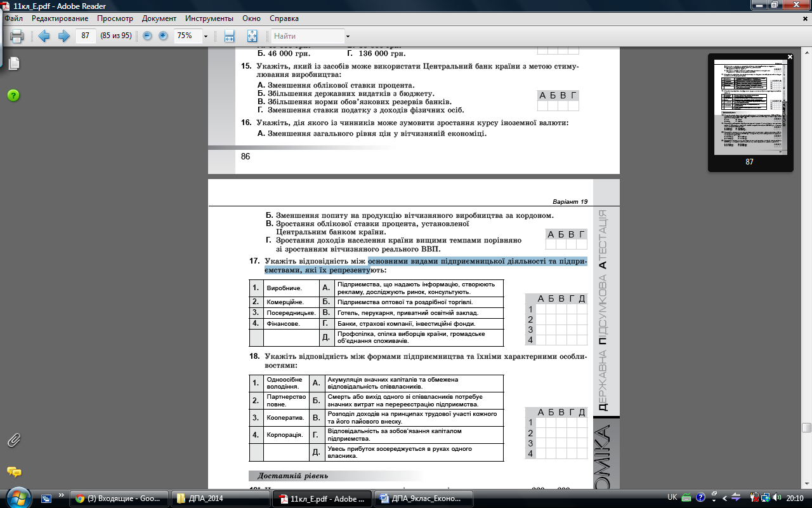Expand the quick launch chevron on the taskbar
Image resolution: width=812 pixels, height=508 pixels.
tap(62, 495)
